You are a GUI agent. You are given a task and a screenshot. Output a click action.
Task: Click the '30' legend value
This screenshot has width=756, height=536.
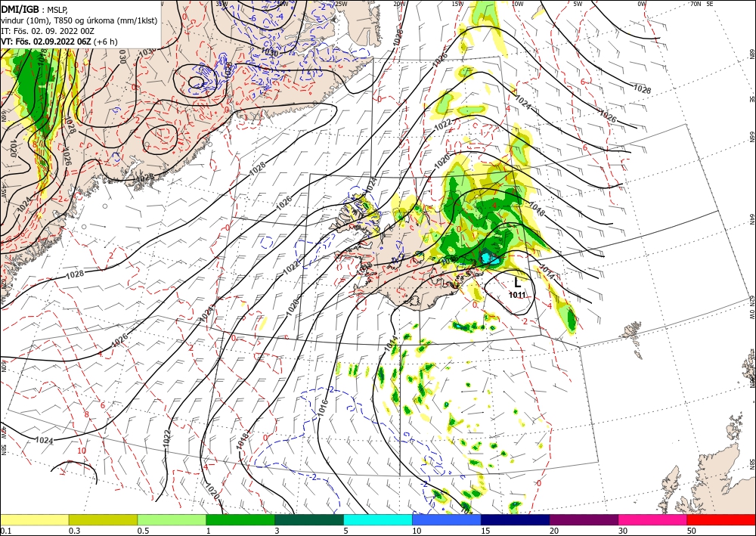pyautogui.click(x=623, y=531)
